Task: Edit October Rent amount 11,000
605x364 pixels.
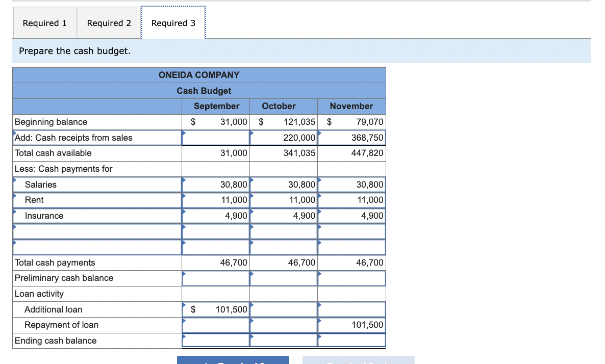Action: tap(284, 200)
